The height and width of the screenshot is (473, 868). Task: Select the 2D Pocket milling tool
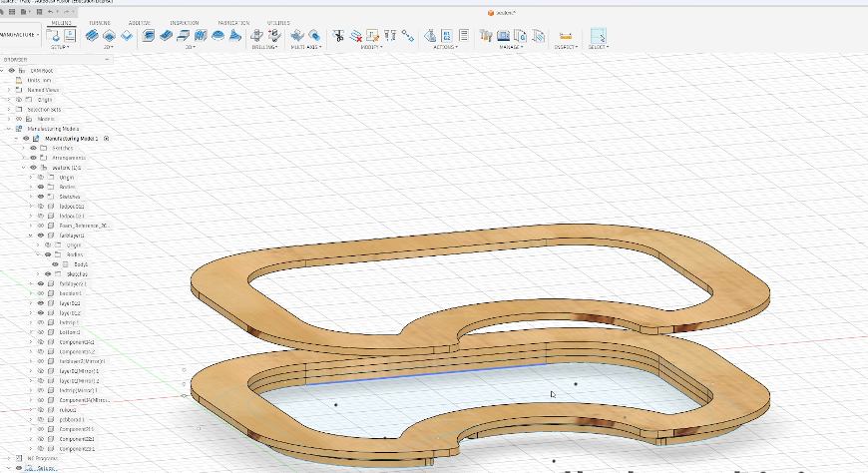(x=110, y=36)
